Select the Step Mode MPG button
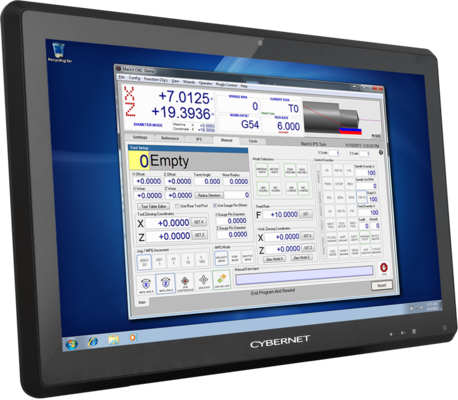 pos(235,258)
